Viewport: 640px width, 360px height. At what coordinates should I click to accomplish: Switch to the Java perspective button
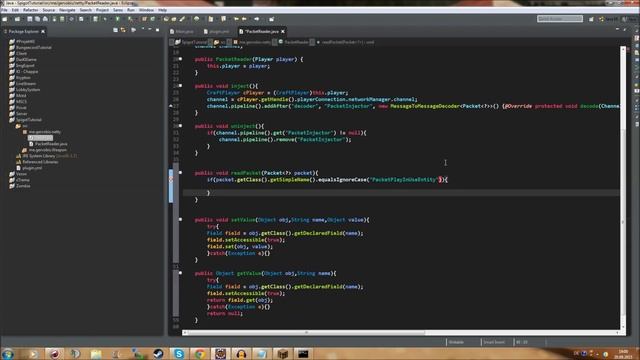pos(629,19)
